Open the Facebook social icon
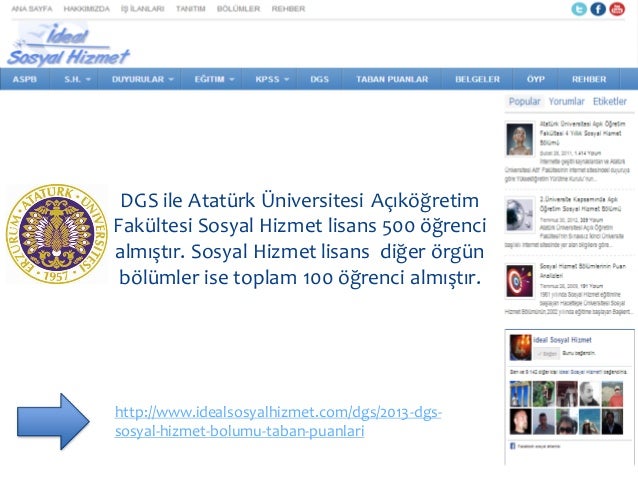638x479 pixels. point(598,9)
